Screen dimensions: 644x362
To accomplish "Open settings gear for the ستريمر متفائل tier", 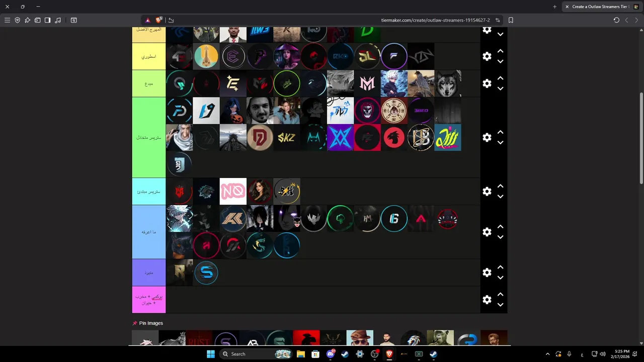I will [x=487, y=137].
